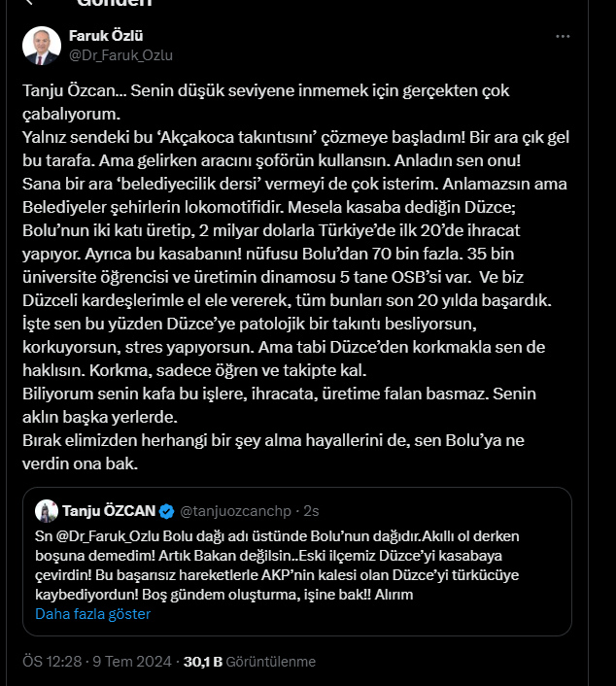Click the 9 Tem 2024 date

[132, 661]
